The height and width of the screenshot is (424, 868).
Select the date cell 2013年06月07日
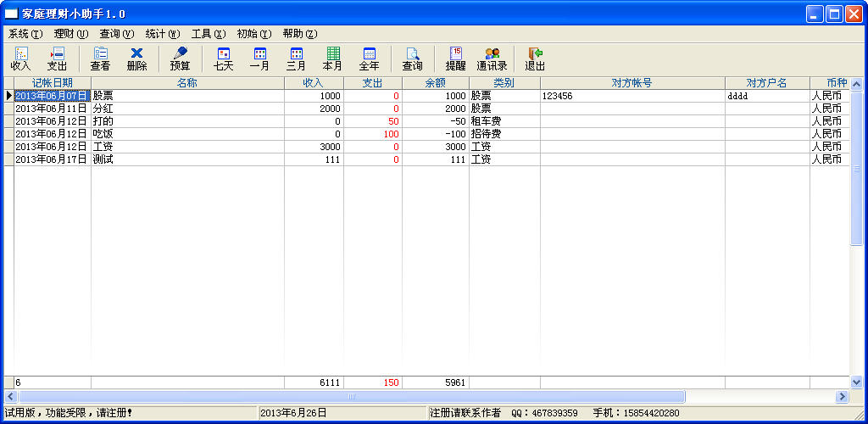[52, 96]
